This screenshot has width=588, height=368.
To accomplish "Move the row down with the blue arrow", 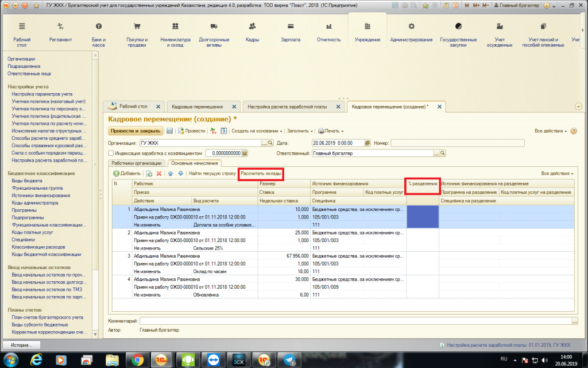I will [x=180, y=173].
